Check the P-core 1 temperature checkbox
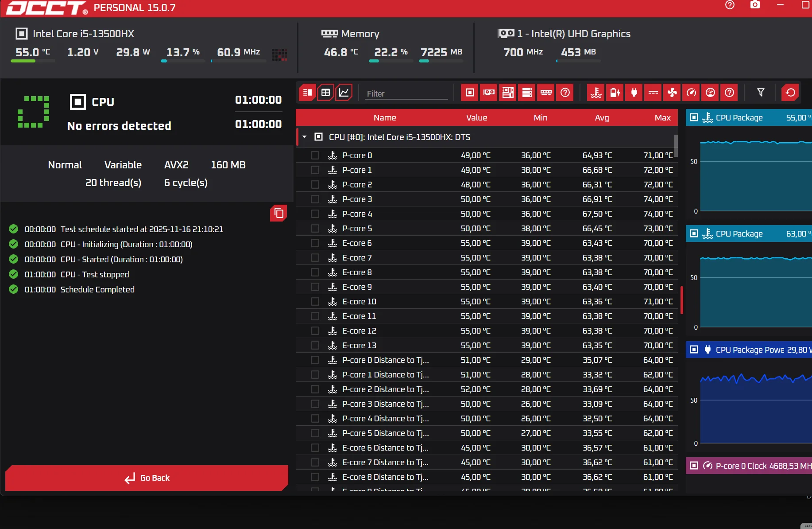812x529 pixels. coord(315,170)
